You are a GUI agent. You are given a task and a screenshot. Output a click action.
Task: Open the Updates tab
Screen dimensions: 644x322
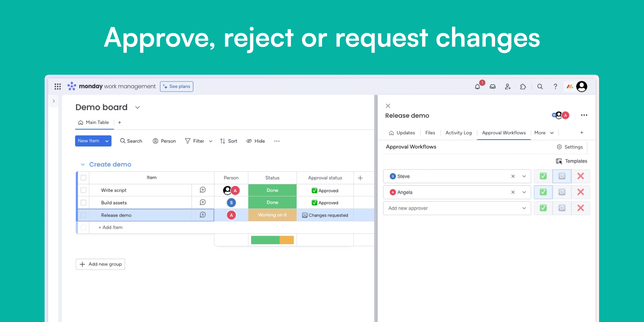point(402,132)
